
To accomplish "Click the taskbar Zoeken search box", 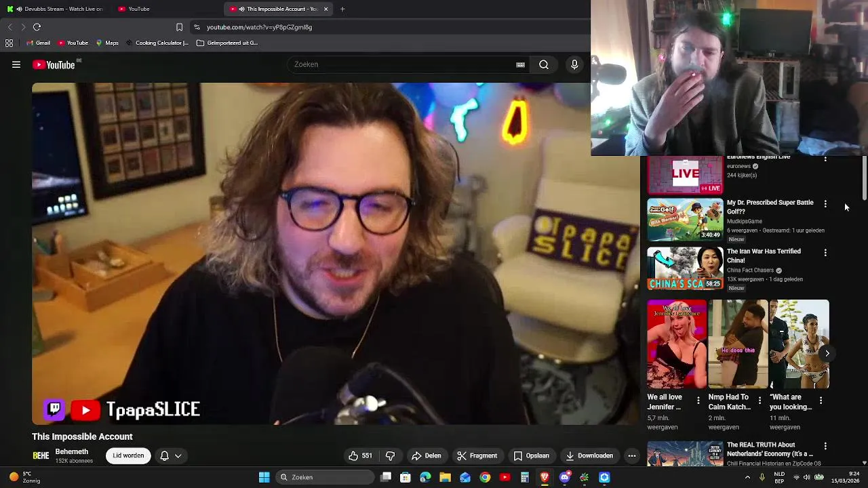I will pyautogui.click(x=325, y=477).
